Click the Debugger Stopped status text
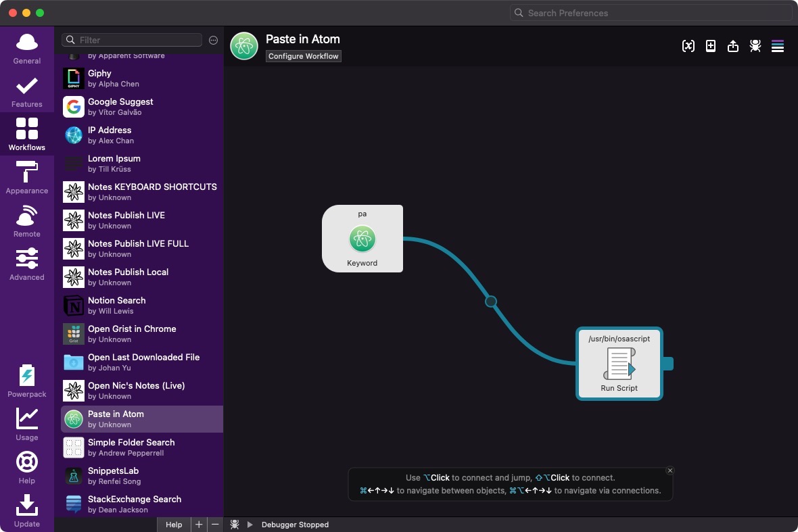 pos(295,525)
